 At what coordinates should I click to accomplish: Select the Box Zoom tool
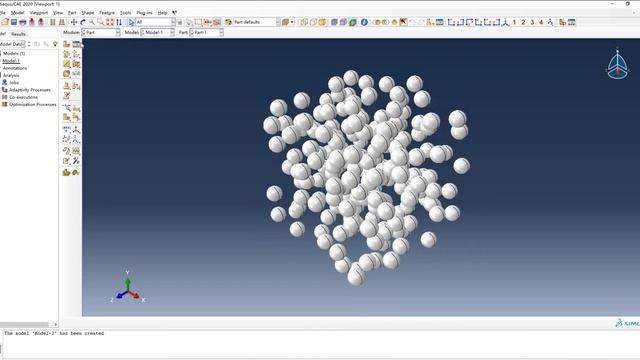pyautogui.click(x=101, y=22)
